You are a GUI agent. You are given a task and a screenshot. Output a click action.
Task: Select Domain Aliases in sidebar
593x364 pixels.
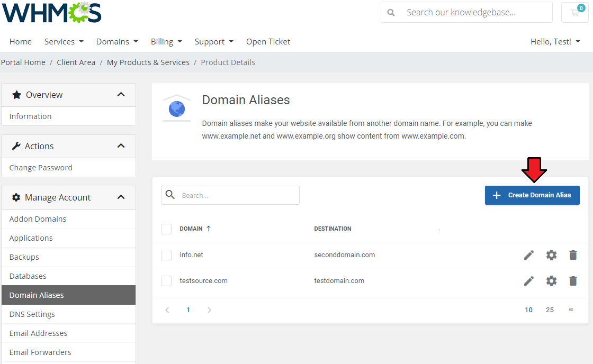68,295
